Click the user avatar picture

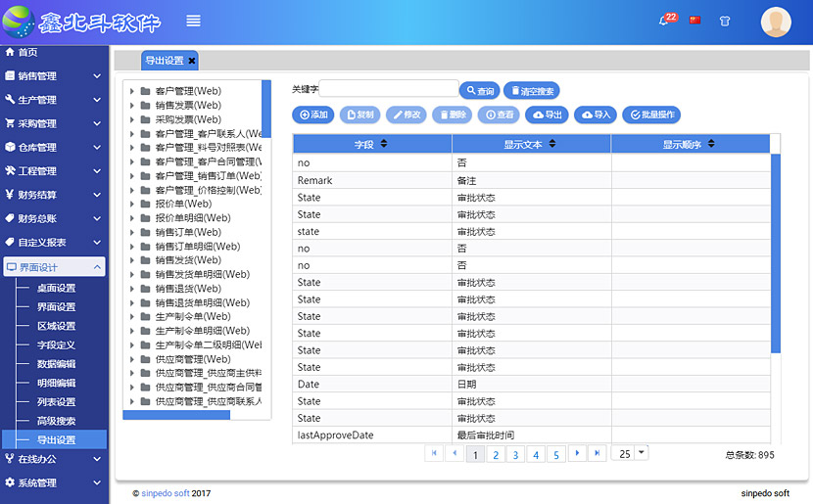pyautogui.click(x=776, y=22)
